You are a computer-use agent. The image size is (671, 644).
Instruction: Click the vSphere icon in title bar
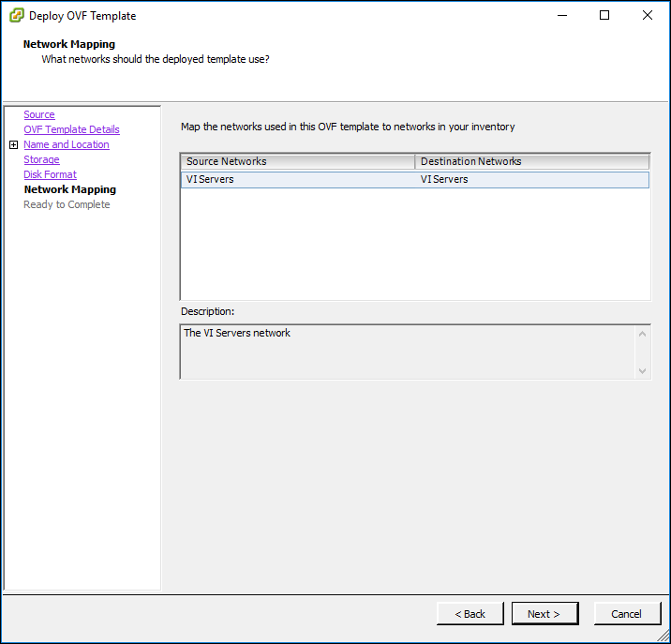pos(17,15)
